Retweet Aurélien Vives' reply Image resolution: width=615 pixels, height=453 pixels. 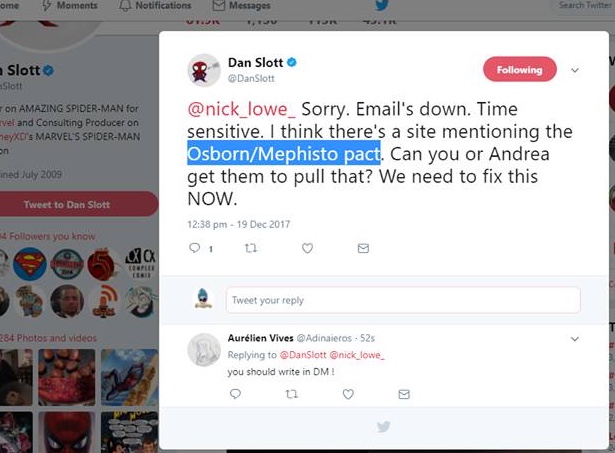click(x=291, y=394)
